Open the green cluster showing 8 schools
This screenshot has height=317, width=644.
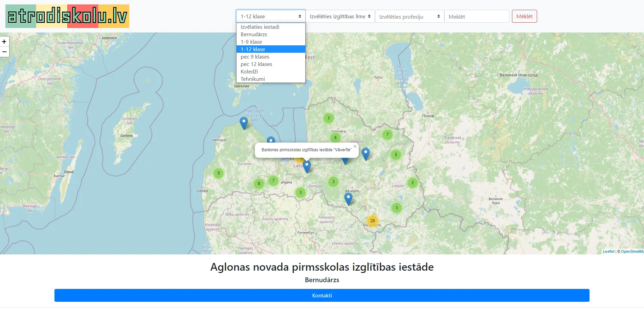click(x=259, y=184)
